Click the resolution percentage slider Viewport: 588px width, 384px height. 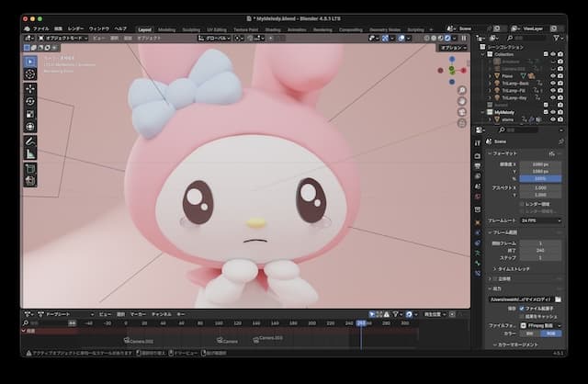click(x=541, y=177)
